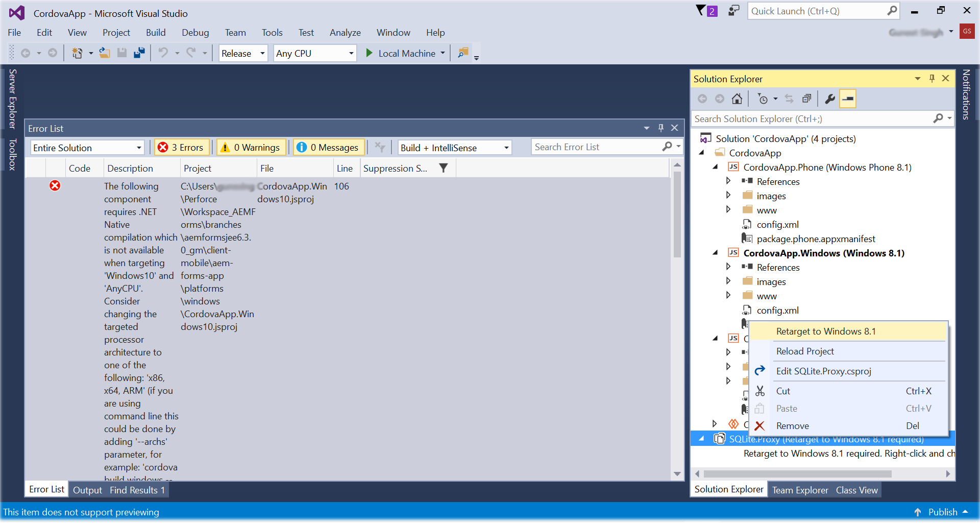Click the GS account badge

click(967, 31)
